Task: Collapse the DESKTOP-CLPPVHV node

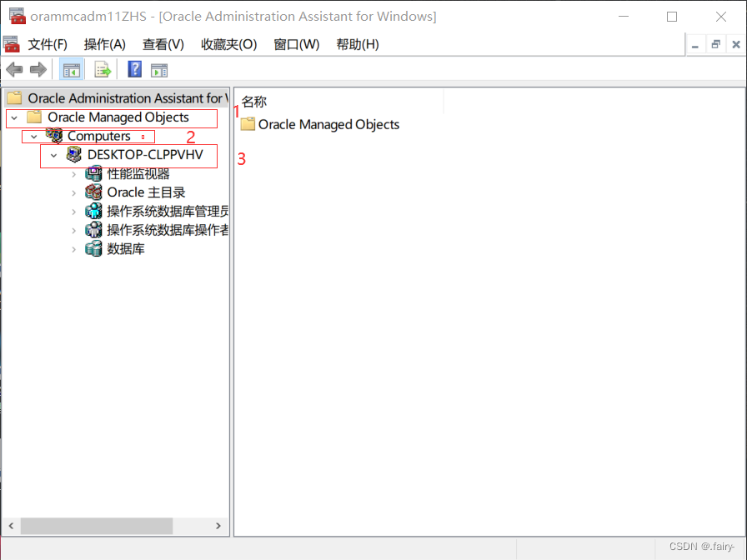Action: 54,155
